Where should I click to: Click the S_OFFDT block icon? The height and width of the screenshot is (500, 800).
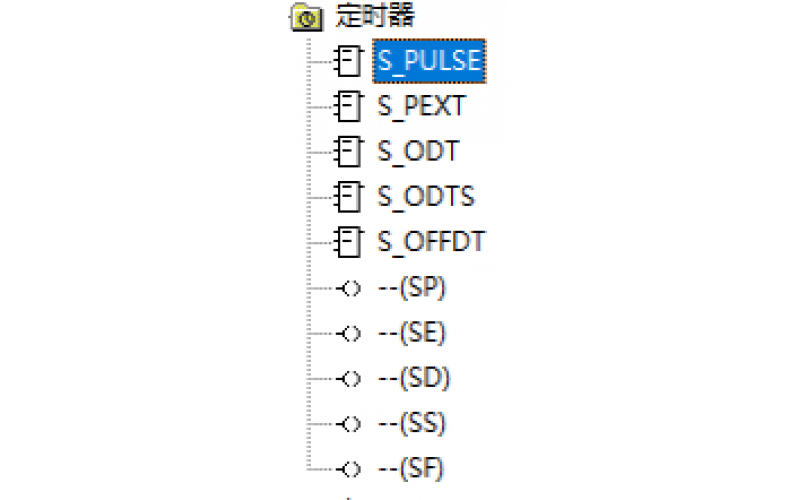click(348, 242)
